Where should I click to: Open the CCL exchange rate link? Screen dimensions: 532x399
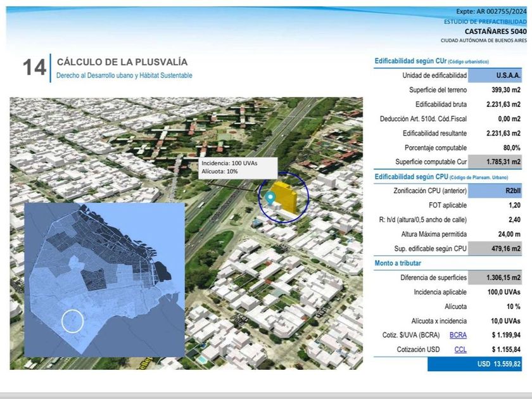460,349
